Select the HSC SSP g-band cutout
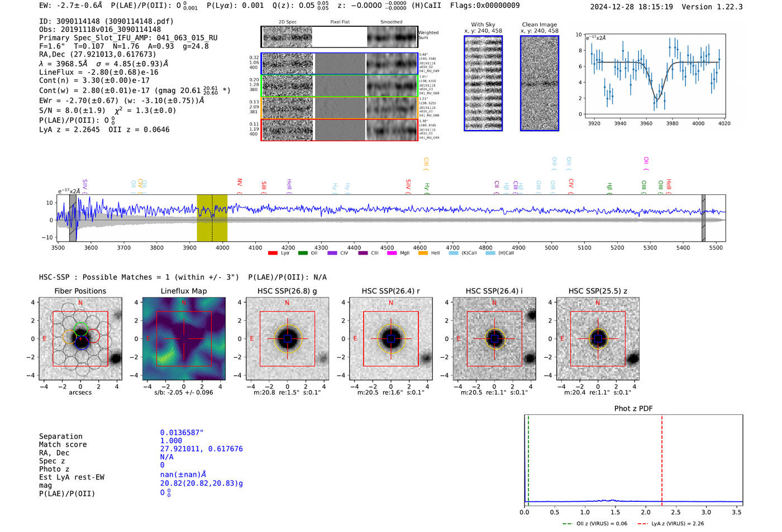 click(287, 339)
